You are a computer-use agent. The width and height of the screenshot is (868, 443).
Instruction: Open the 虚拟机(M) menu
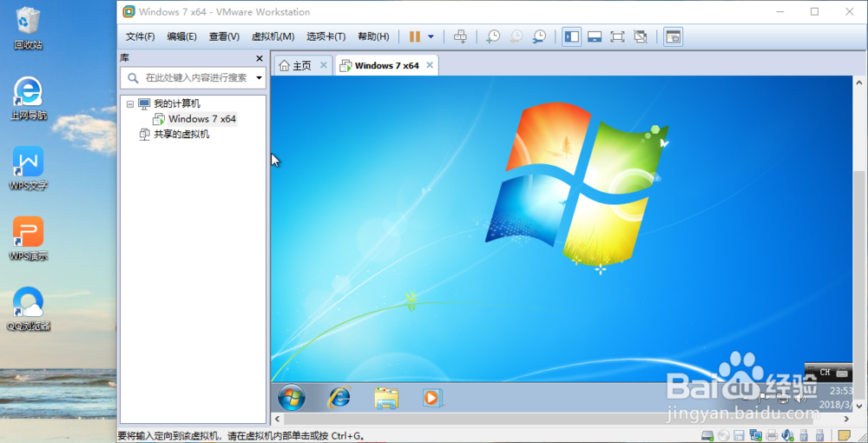click(273, 36)
